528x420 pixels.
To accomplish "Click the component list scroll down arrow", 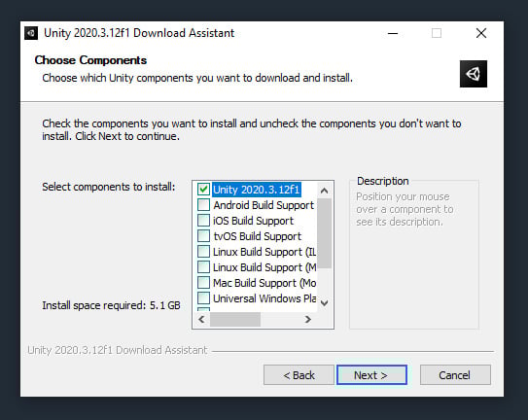I will click(324, 303).
